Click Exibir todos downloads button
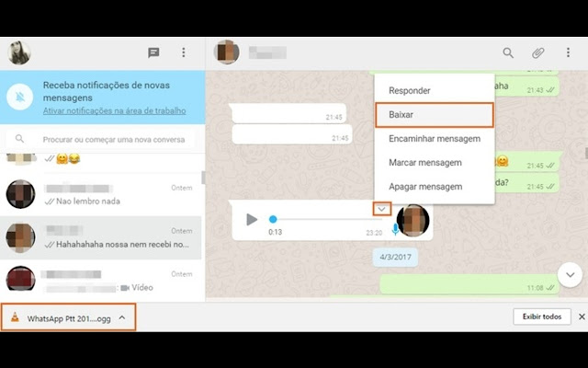Viewport: 588px width, 368px height. click(539, 317)
